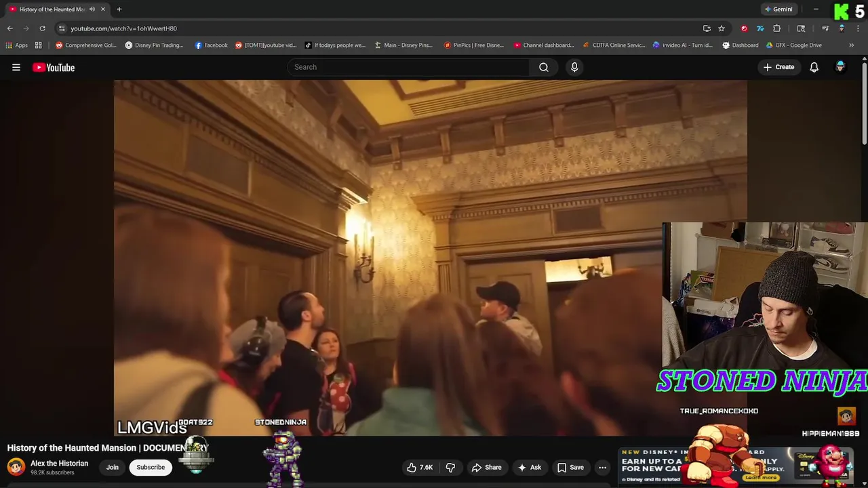Image resolution: width=868 pixels, height=488 pixels.
Task: Open Alex the Historian channel name link
Action: [59, 464]
